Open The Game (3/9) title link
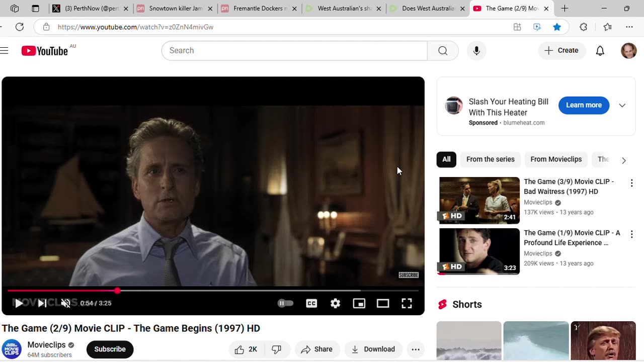 pos(569,187)
